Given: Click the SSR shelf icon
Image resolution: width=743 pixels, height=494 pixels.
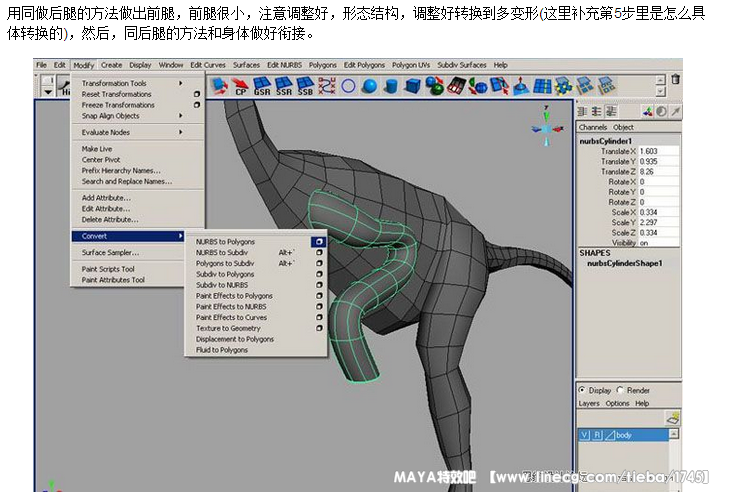Looking at the screenshot, I should coord(283,86).
